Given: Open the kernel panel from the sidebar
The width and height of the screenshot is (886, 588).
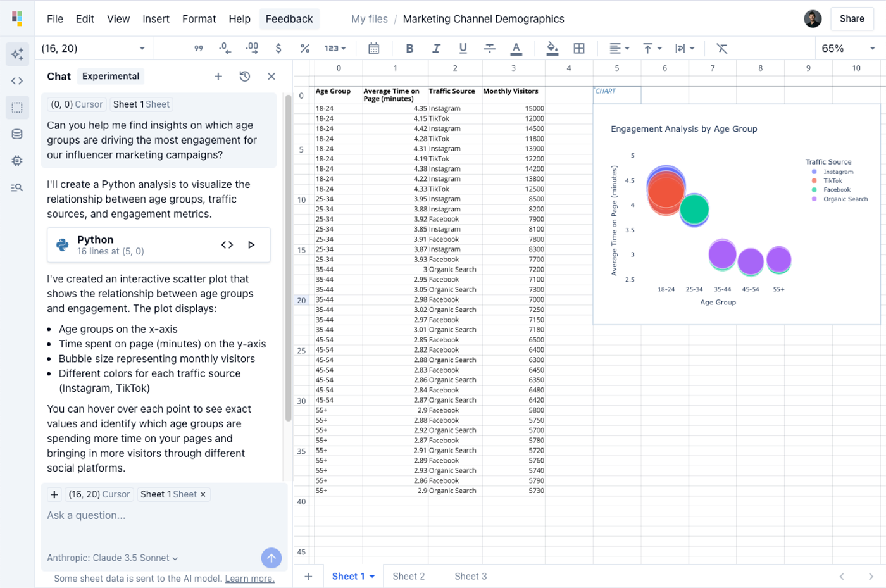Looking at the screenshot, I should click(17, 160).
